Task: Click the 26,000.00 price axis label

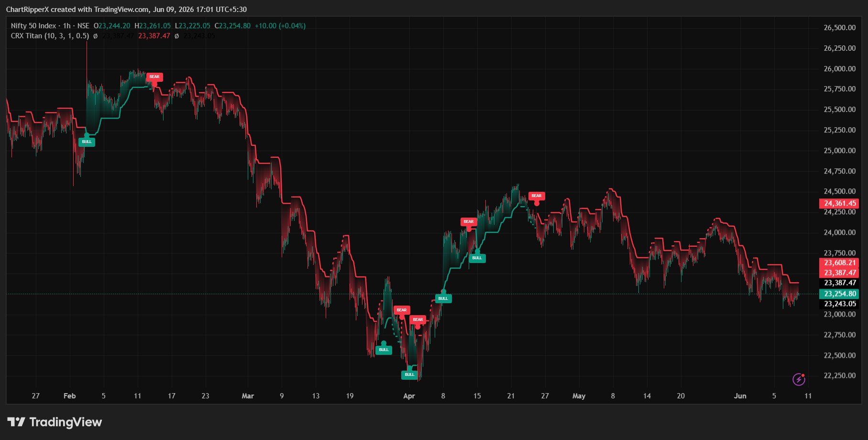Action: pyautogui.click(x=840, y=68)
